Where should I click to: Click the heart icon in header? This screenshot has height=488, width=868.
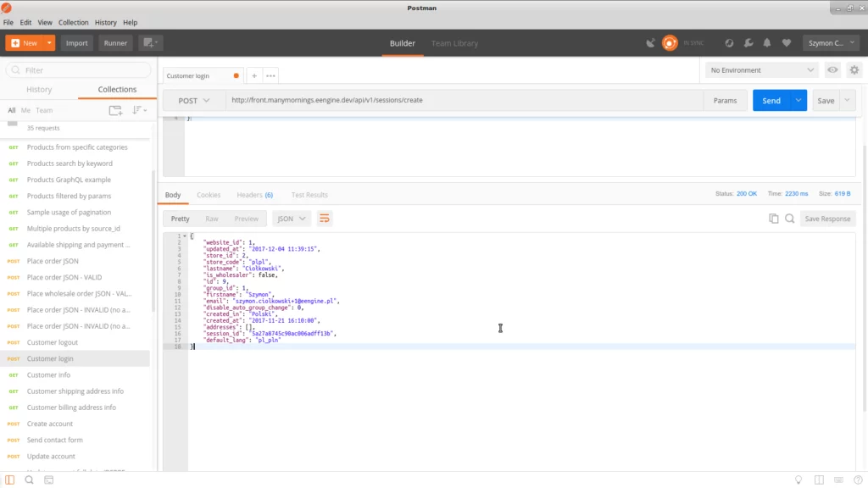coord(786,43)
